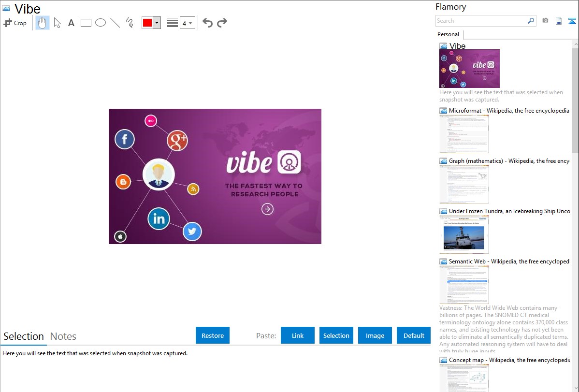The image size is (579, 392).
Task: Open the Notes tab
Action: [63, 336]
